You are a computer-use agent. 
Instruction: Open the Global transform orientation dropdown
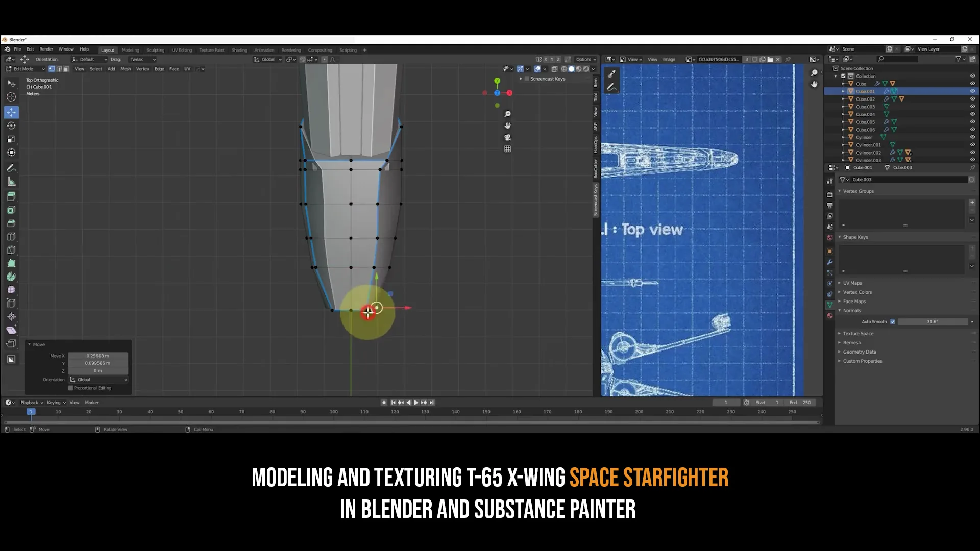point(268,59)
